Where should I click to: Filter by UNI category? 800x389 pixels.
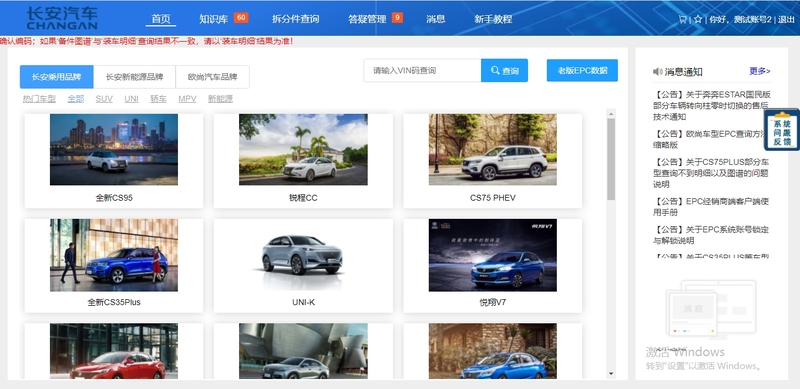tap(131, 99)
